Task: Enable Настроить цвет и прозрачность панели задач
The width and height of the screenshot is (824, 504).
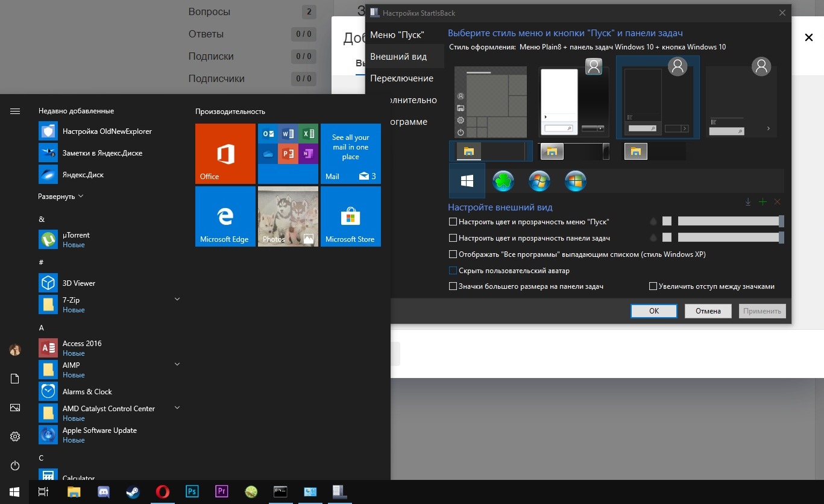Action: point(453,238)
